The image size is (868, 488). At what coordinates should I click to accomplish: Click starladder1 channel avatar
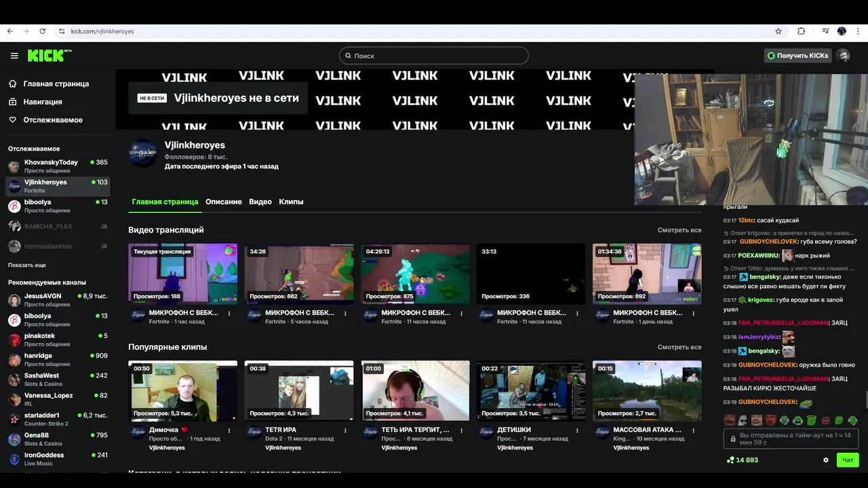[14, 419]
